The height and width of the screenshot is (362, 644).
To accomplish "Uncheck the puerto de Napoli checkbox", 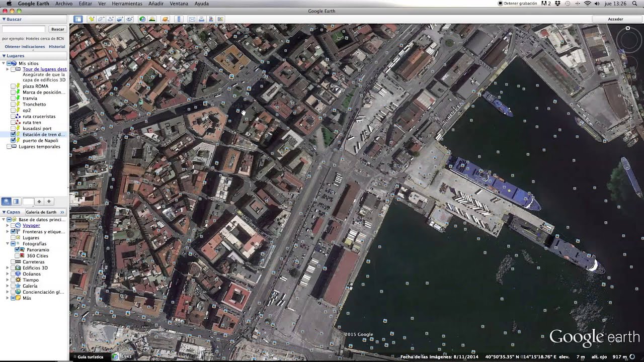I will [13, 141].
